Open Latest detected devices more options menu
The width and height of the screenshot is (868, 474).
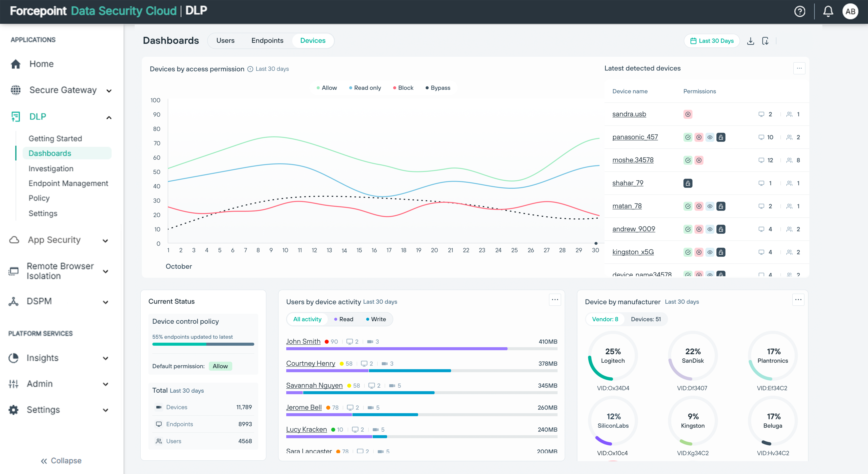pos(799,68)
